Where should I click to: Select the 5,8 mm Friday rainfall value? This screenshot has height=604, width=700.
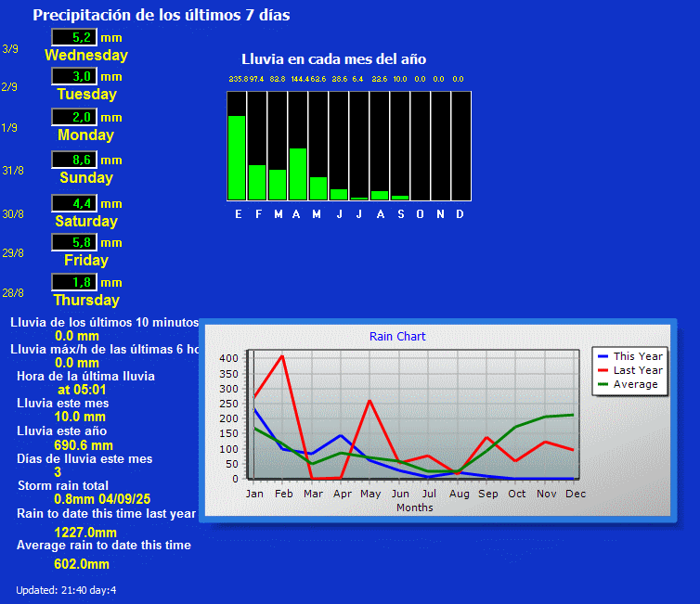[74, 242]
